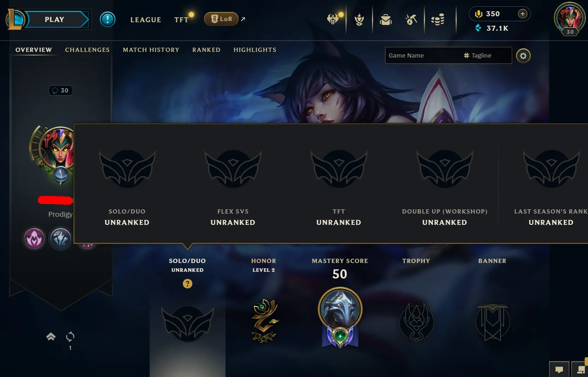Open the TFT navigation item
Screen dimensions: 588x377
[x=181, y=20]
